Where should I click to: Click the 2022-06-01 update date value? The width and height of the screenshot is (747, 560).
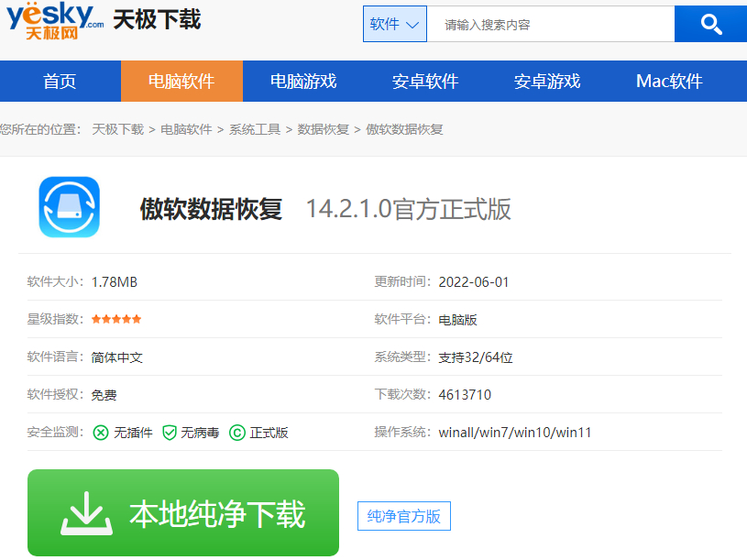tap(474, 282)
